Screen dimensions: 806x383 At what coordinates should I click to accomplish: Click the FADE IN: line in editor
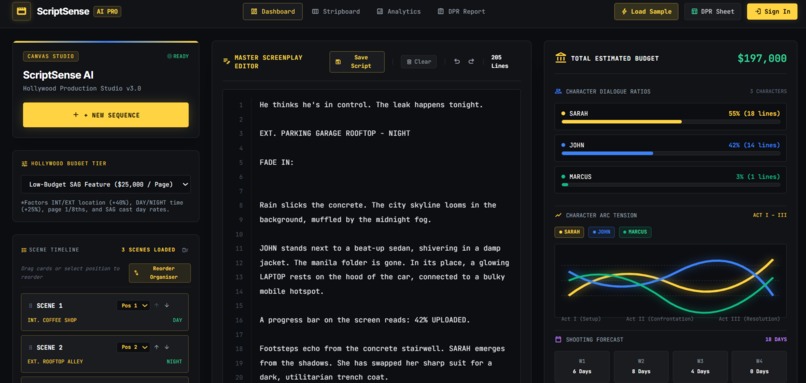click(x=277, y=162)
